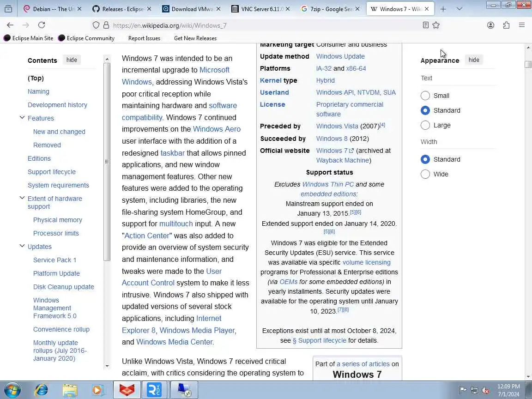
Task: Open the Firefox application menu
Action: (x=522, y=25)
